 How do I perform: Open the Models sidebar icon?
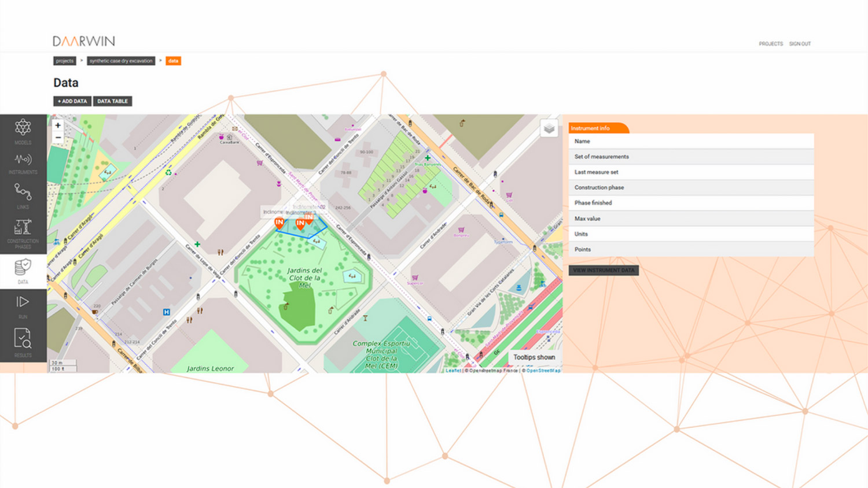point(23,131)
